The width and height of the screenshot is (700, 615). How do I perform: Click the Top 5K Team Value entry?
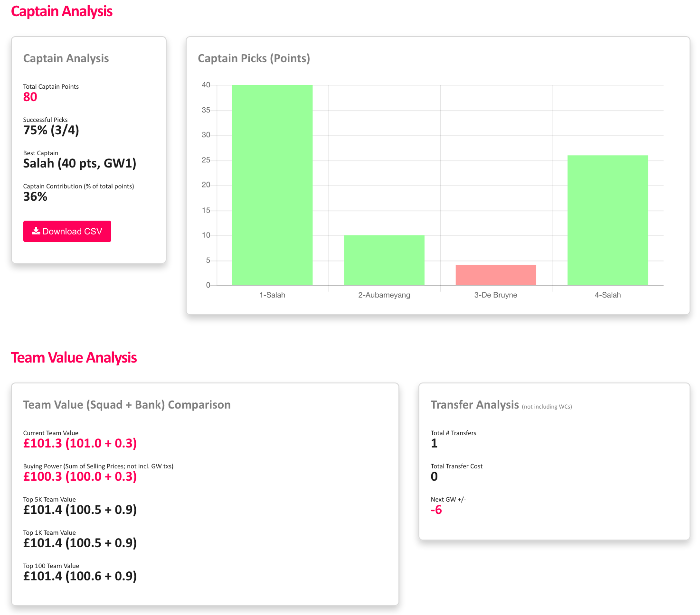[x=80, y=510]
